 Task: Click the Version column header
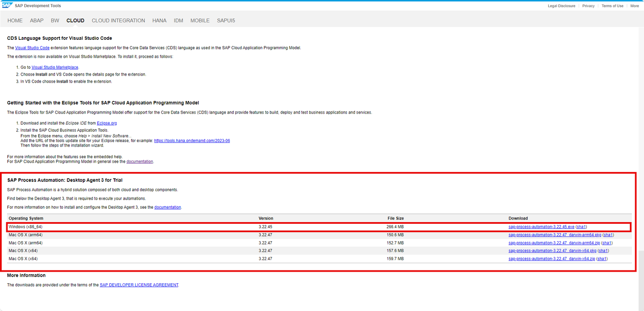point(266,219)
